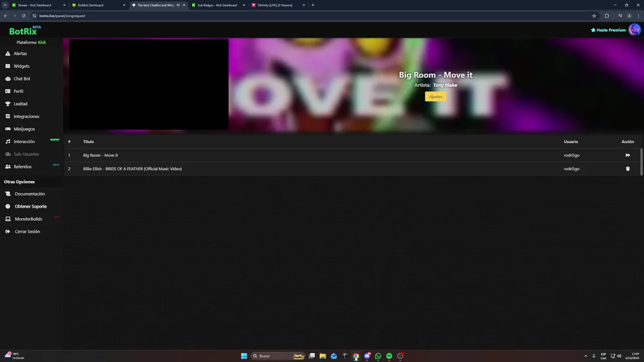Mute the audio on the BotRix tab
This screenshot has width=644, height=362.
coord(178,5)
